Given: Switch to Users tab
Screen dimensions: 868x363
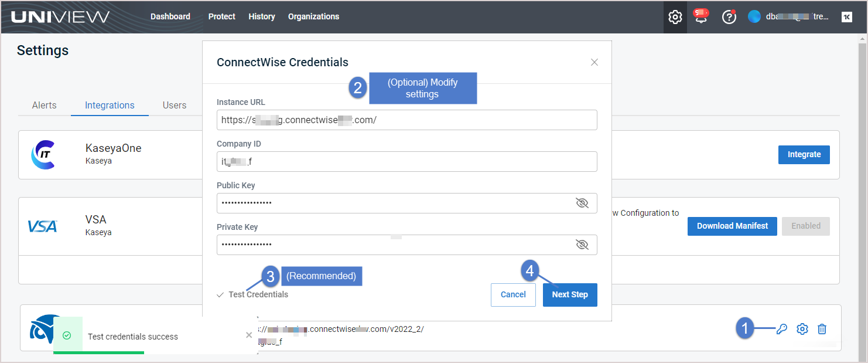Looking at the screenshot, I should [175, 106].
